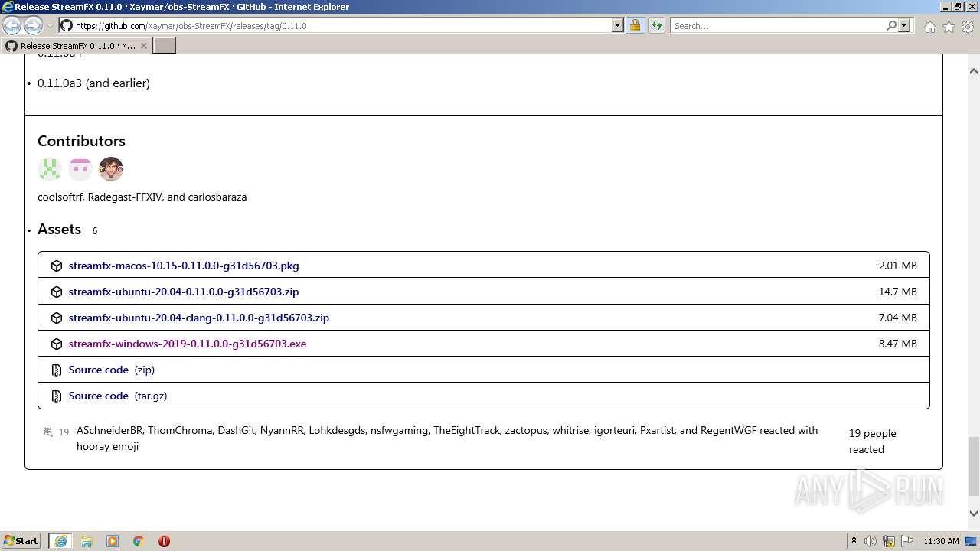Select the Release StreamFX 0.11.0 tab
Screen dimensions: 980x551
(77, 46)
